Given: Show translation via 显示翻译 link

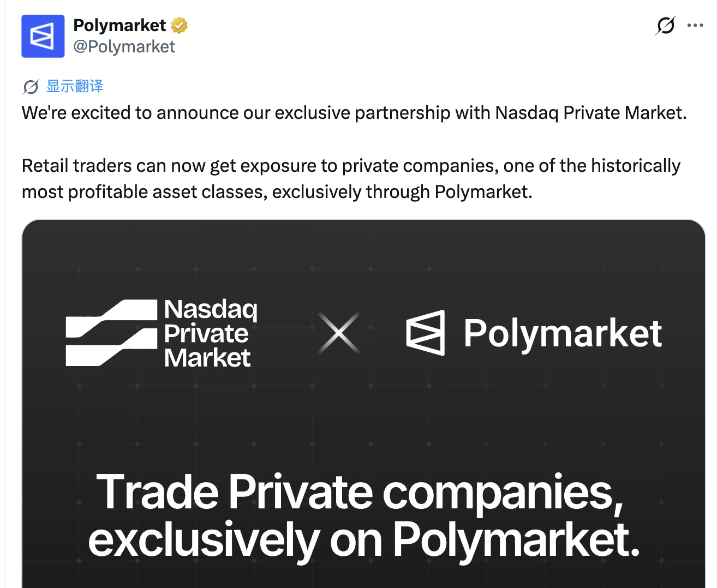Looking at the screenshot, I should 75,86.
